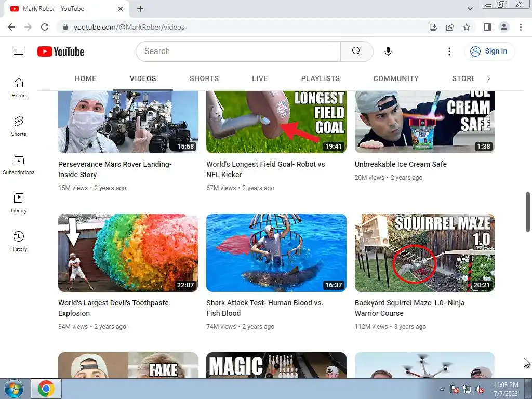Open the muted volume tray icon
The image size is (532, 399).
480,390
